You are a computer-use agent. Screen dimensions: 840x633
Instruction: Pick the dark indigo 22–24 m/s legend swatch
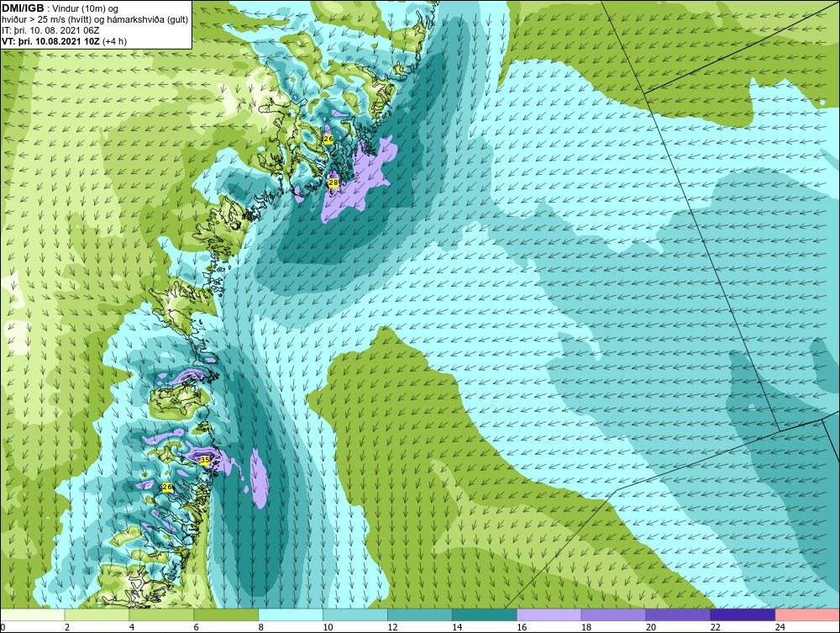tap(743, 615)
